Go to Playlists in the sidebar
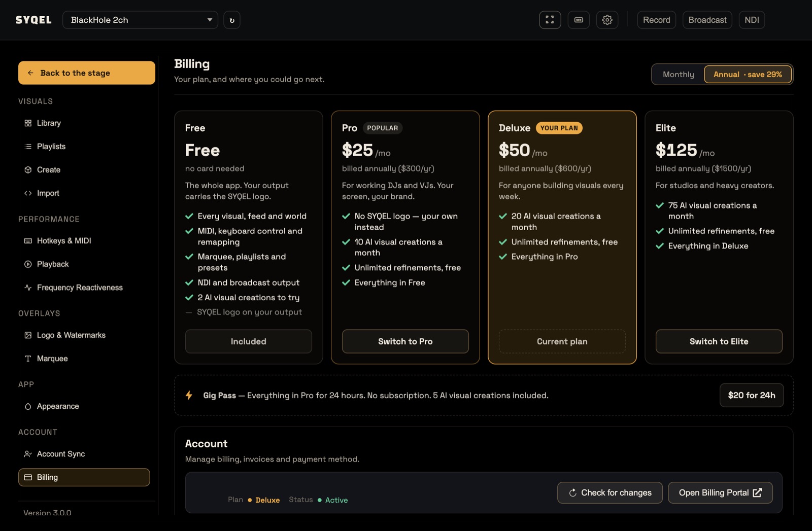The image size is (812, 531). click(x=84, y=147)
